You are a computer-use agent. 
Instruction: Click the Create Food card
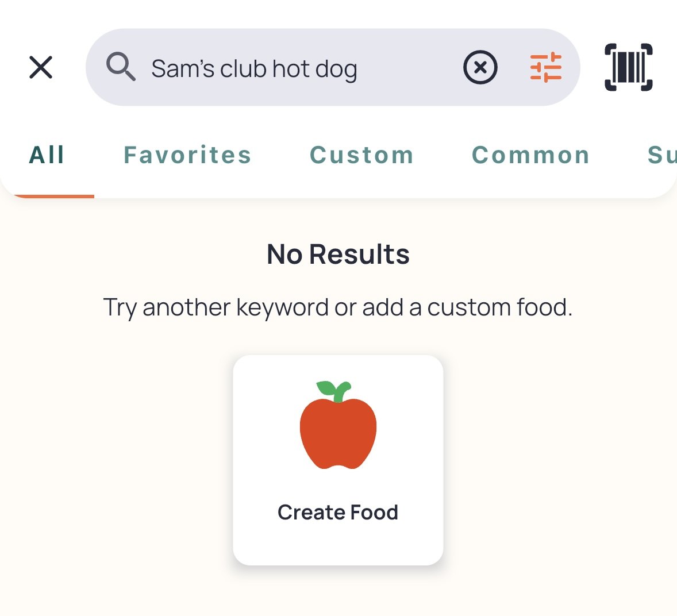(x=338, y=460)
